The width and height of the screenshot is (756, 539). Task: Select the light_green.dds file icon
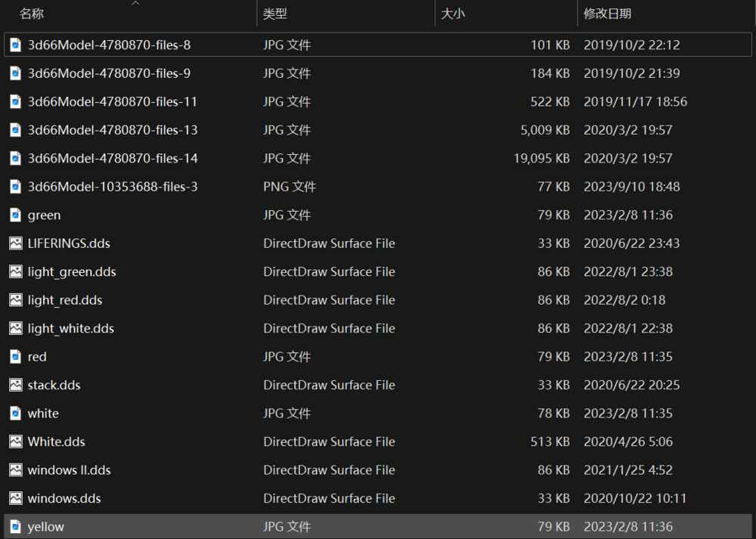click(x=15, y=272)
